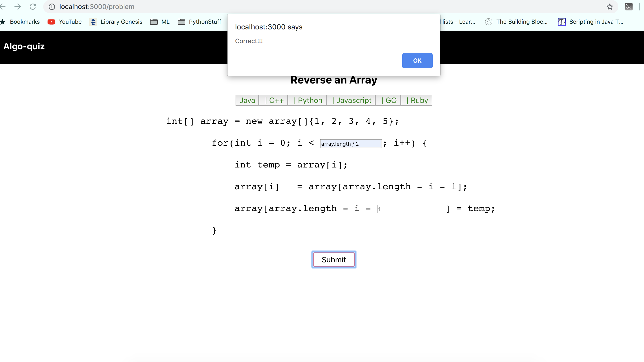Screen dimensions: 644x362
Task: Switch to the Java language tab
Action: (247, 100)
